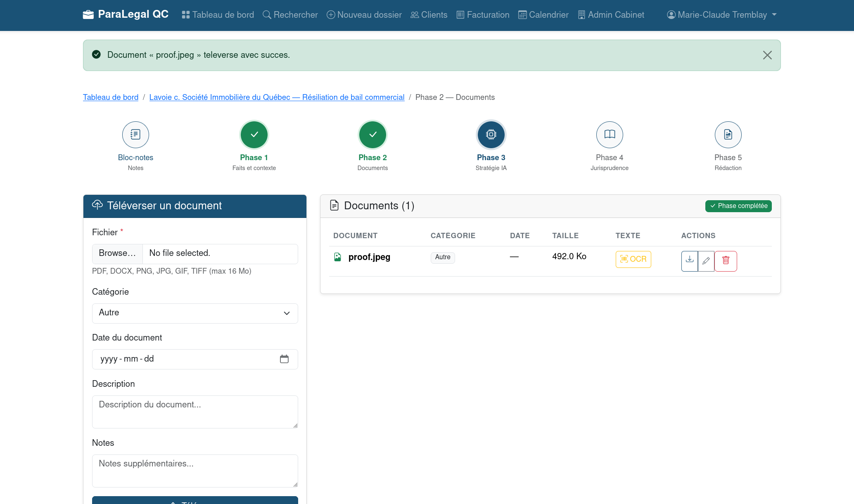The width and height of the screenshot is (854, 504).
Task: Click into the Description text area
Action: 195,412
